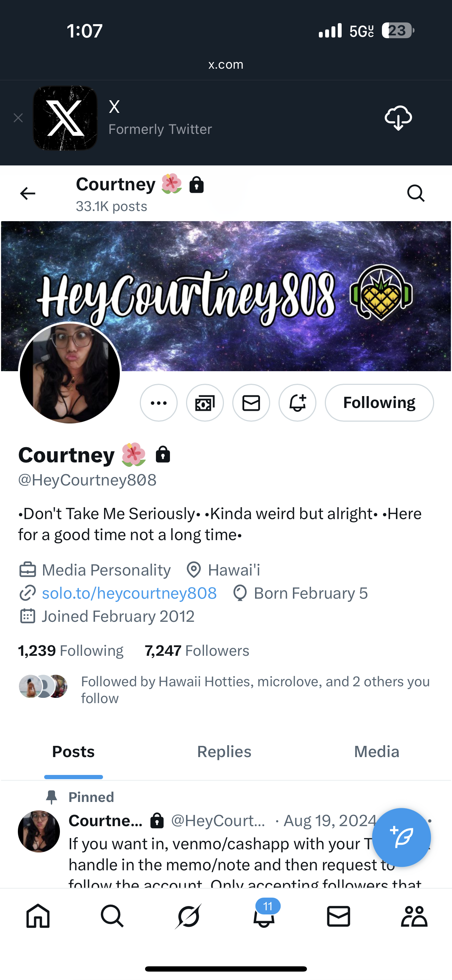Toggle post notifications bell icon

(x=297, y=403)
